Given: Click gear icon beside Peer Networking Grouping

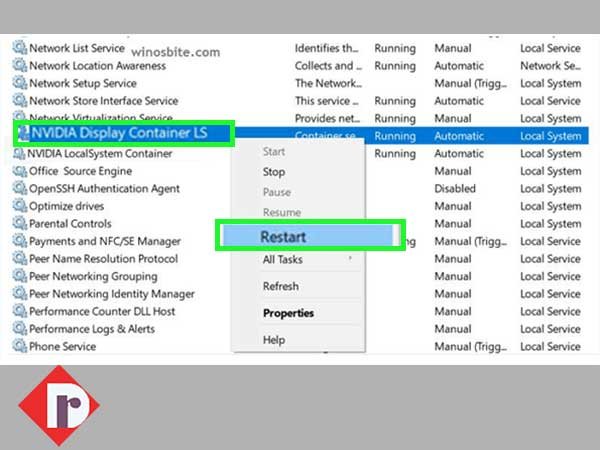Looking at the screenshot, I should (20, 276).
